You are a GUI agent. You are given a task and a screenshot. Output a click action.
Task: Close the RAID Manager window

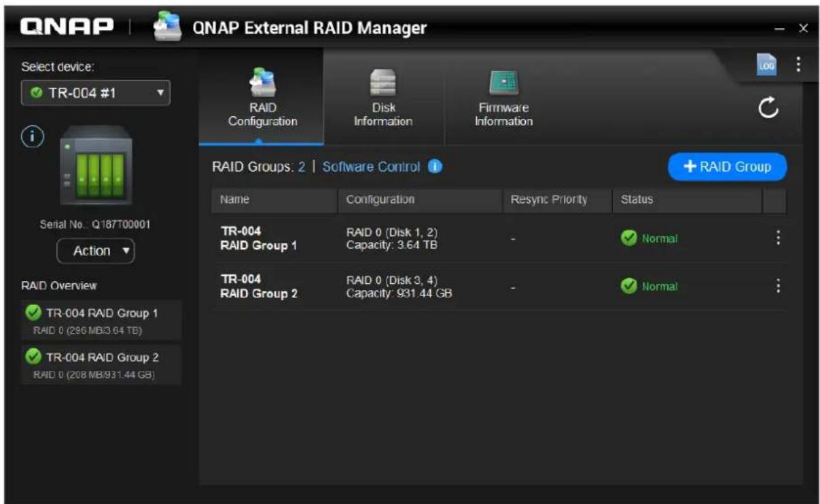pyautogui.click(x=803, y=28)
